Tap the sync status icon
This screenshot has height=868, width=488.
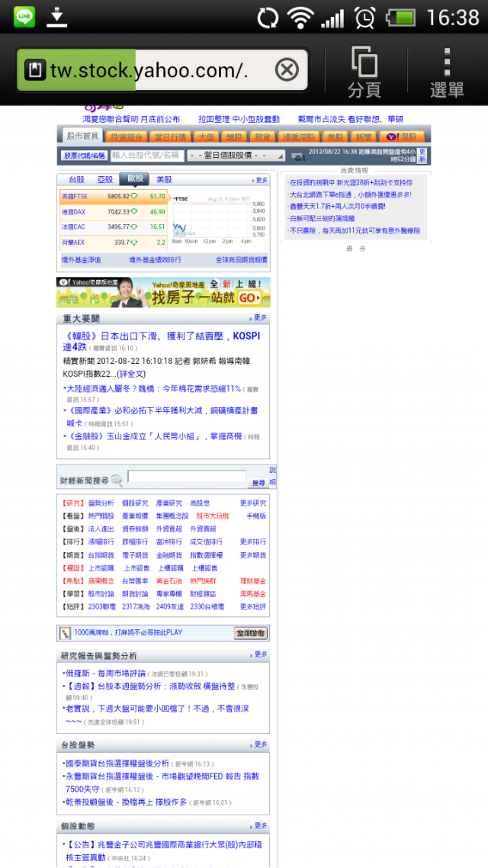pos(268,18)
